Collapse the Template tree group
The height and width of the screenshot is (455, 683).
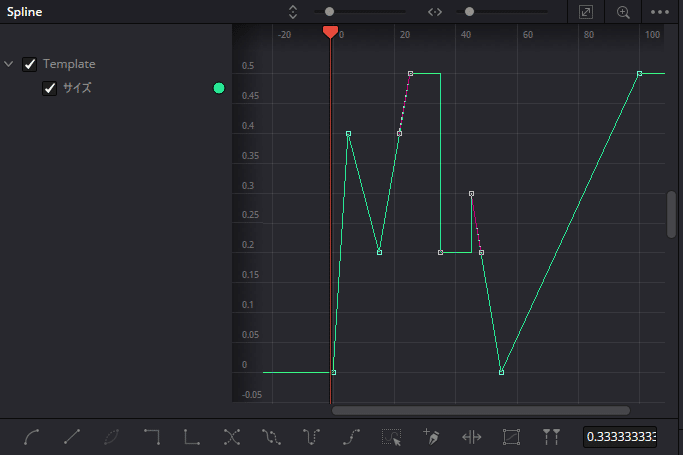[9, 64]
